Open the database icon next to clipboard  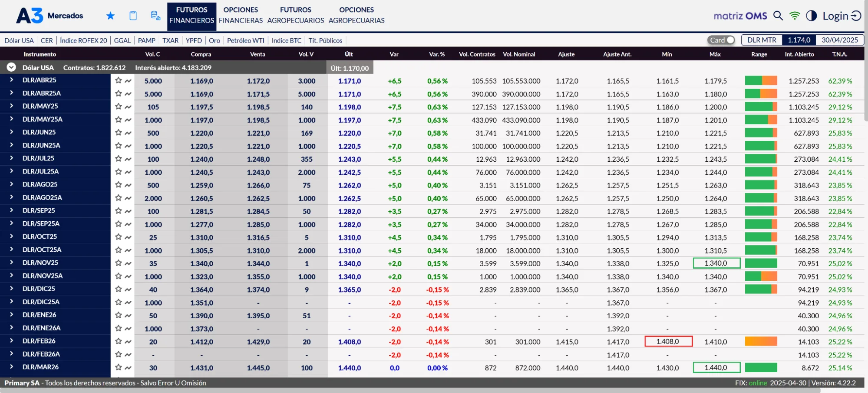(x=155, y=16)
